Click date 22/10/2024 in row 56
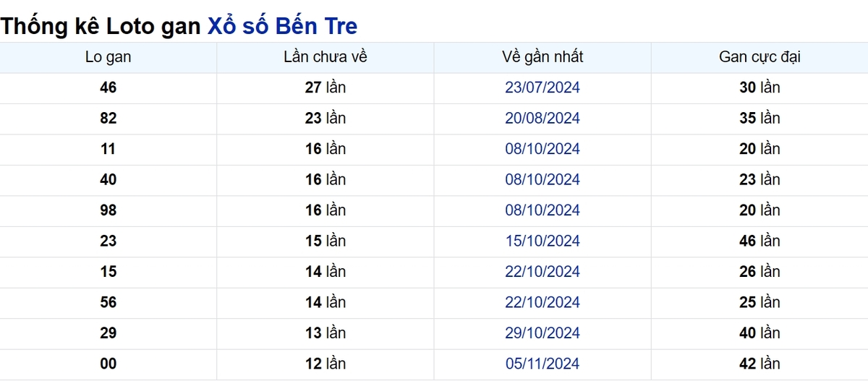This screenshot has width=868, height=381. point(542,302)
